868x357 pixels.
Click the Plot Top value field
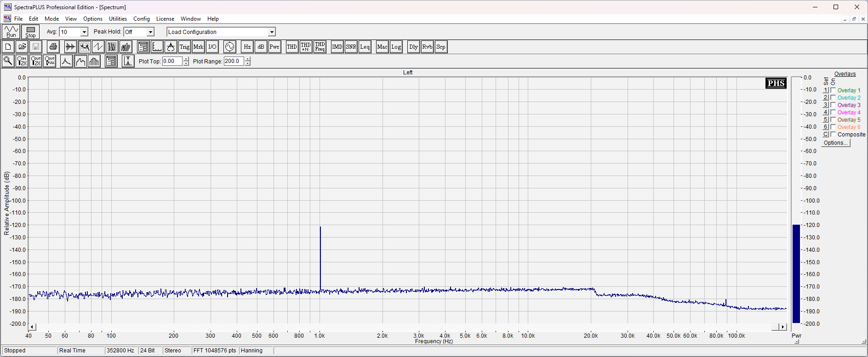pos(172,61)
